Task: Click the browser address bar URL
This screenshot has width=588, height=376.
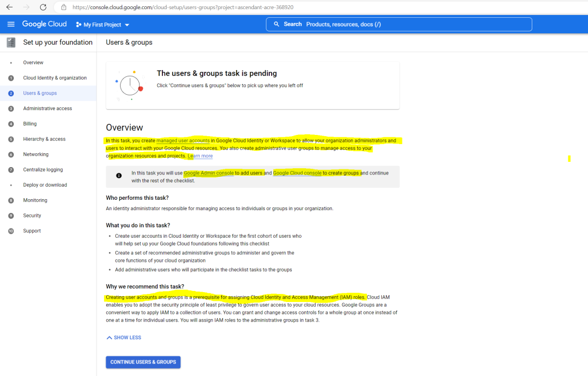Action: click(x=183, y=7)
